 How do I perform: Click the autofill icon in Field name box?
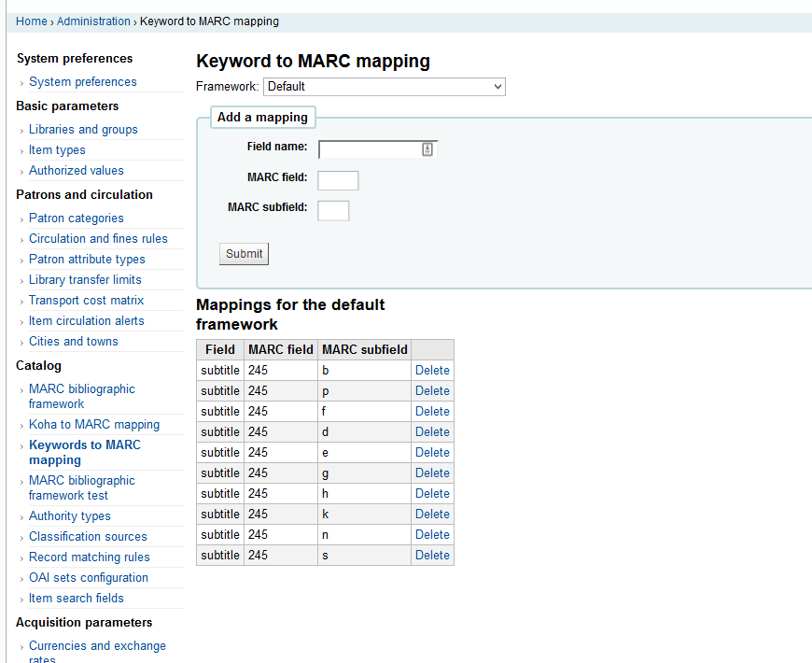coord(427,149)
